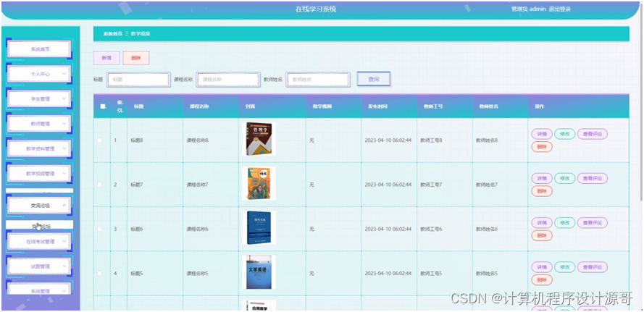Click the 查询 search button

pyautogui.click(x=374, y=79)
